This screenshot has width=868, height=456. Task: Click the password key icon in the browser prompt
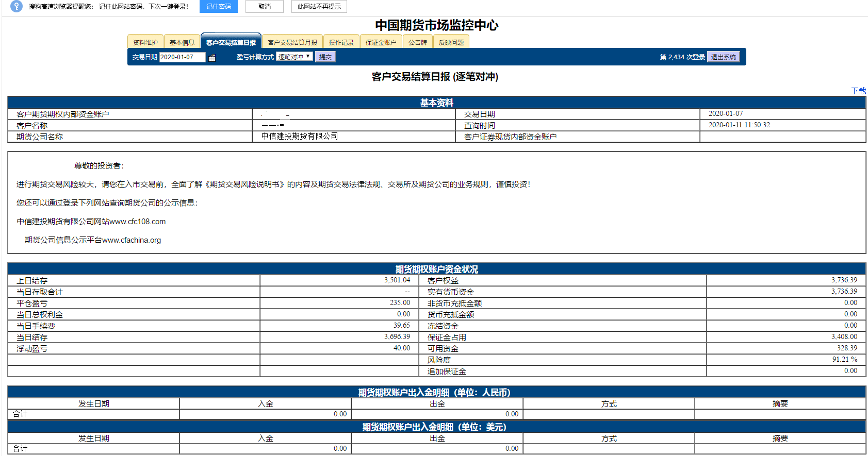coord(17,7)
